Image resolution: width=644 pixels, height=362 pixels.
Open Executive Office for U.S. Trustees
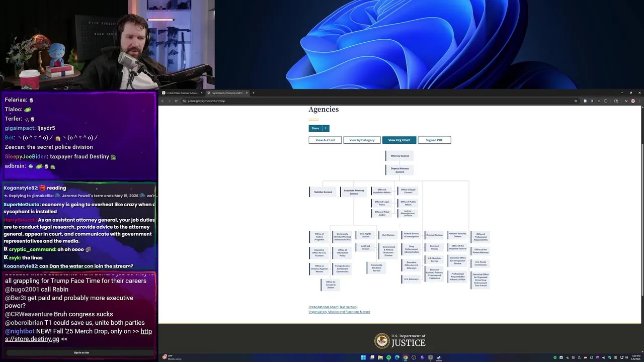point(319,253)
